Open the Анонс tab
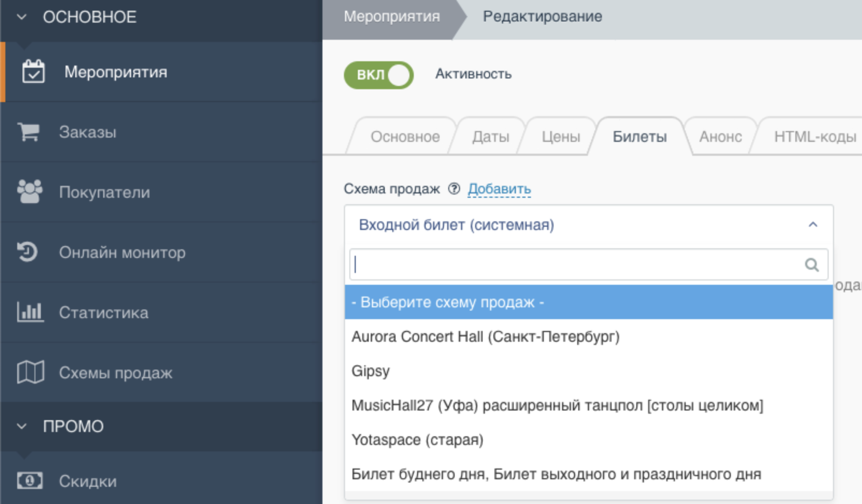Viewport: 862px width, 504px height. pos(720,136)
